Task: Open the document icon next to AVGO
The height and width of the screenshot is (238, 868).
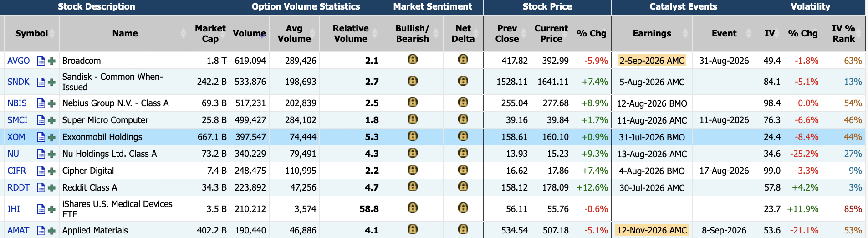Action: click(41, 61)
